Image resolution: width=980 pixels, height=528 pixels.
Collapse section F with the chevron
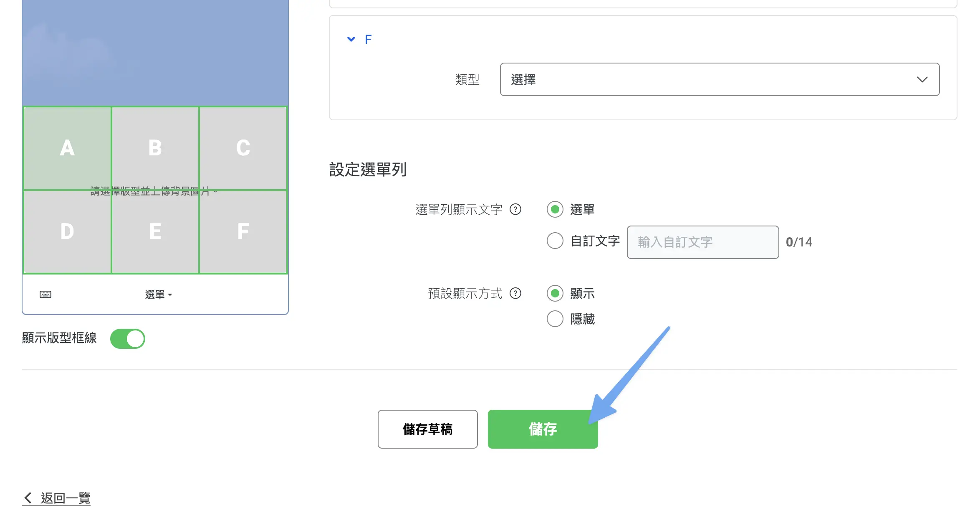point(351,39)
